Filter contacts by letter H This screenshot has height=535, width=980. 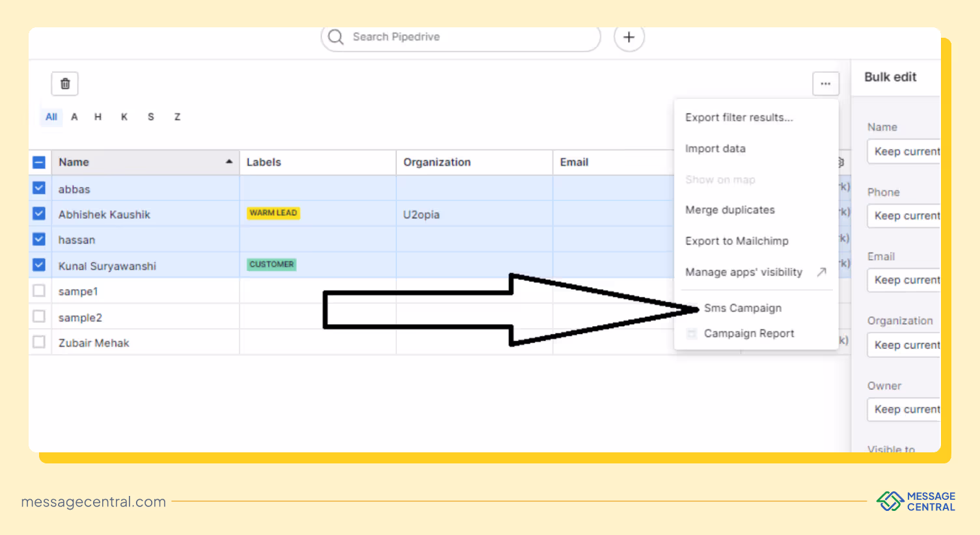pos(98,117)
